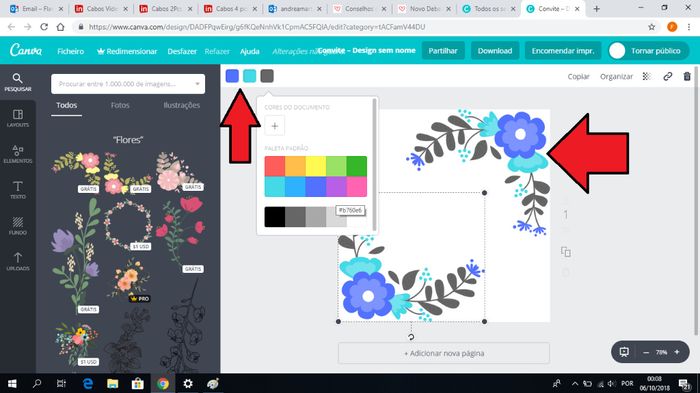Delete element with trash icon
The width and height of the screenshot is (700, 393).
pyautogui.click(x=687, y=76)
